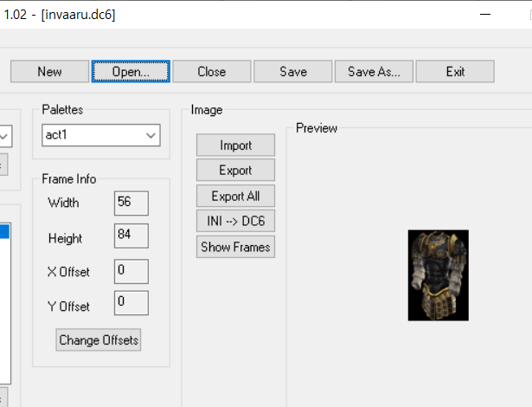This screenshot has height=407, width=532.
Task: Exit the application via Exit button
Action: [x=455, y=71]
